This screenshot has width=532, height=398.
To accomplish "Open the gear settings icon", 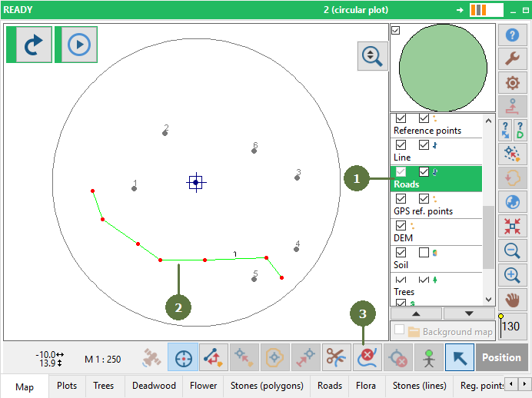I will click(512, 82).
